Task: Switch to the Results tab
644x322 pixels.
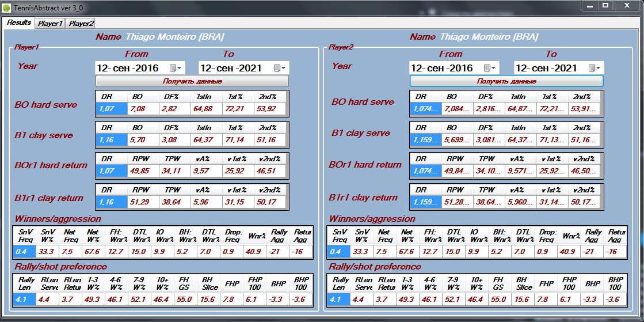Action: point(19,22)
